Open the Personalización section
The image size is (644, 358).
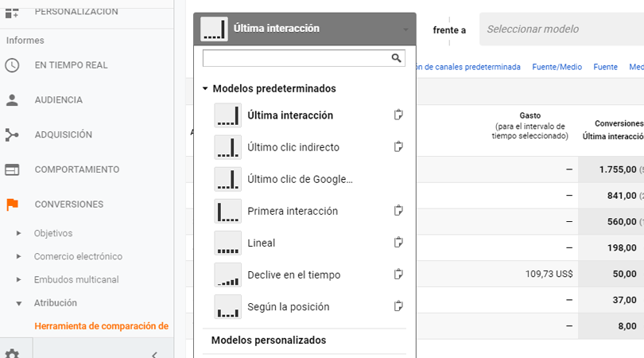pos(76,12)
